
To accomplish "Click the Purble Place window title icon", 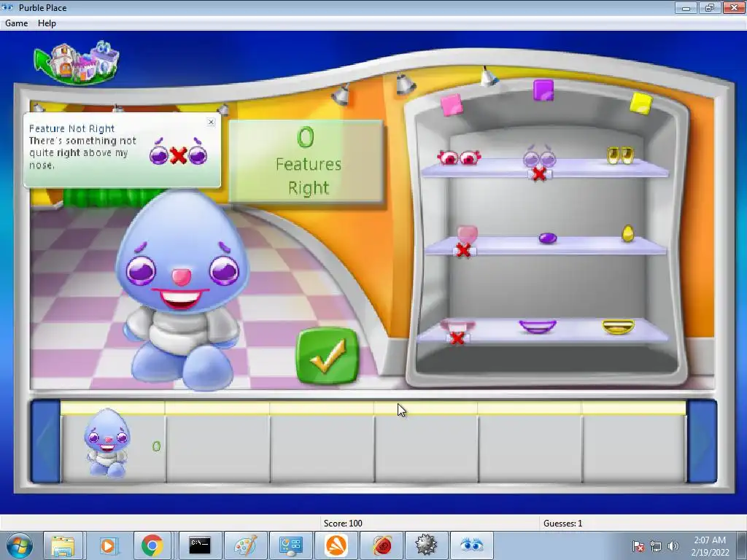I will click(x=7, y=7).
